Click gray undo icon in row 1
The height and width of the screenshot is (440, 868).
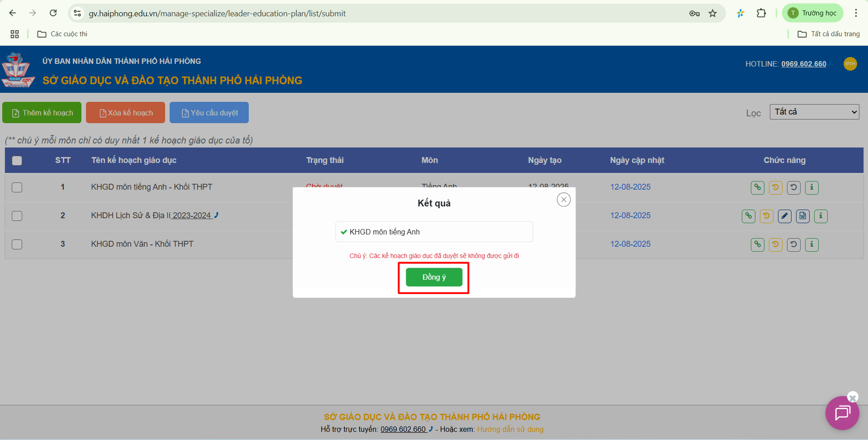[x=793, y=187]
